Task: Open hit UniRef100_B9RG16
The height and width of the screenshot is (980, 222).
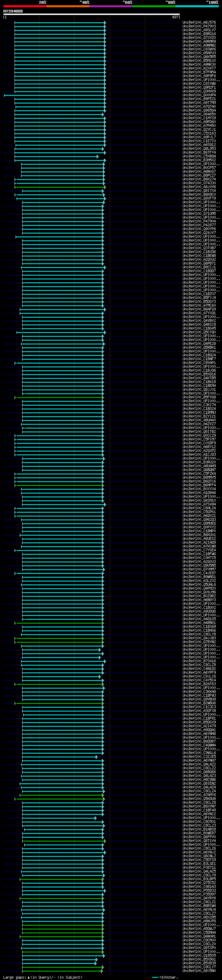Action: click(x=199, y=34)
